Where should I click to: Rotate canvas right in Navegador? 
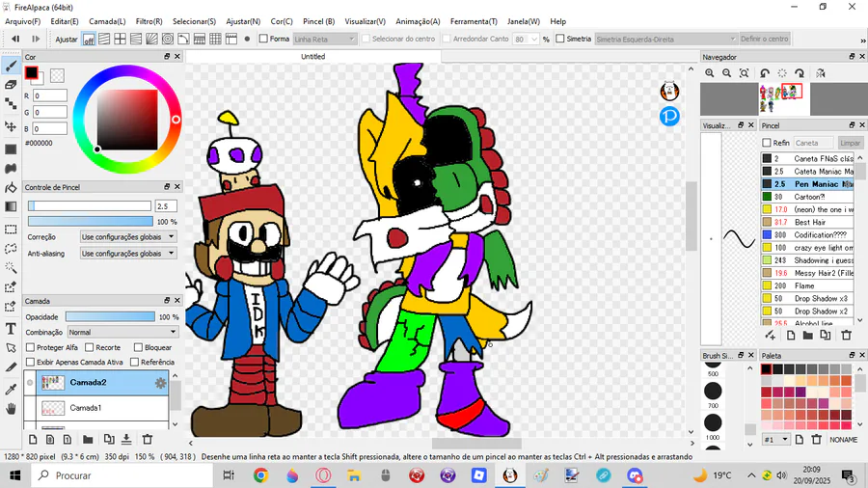click(800, 73)
